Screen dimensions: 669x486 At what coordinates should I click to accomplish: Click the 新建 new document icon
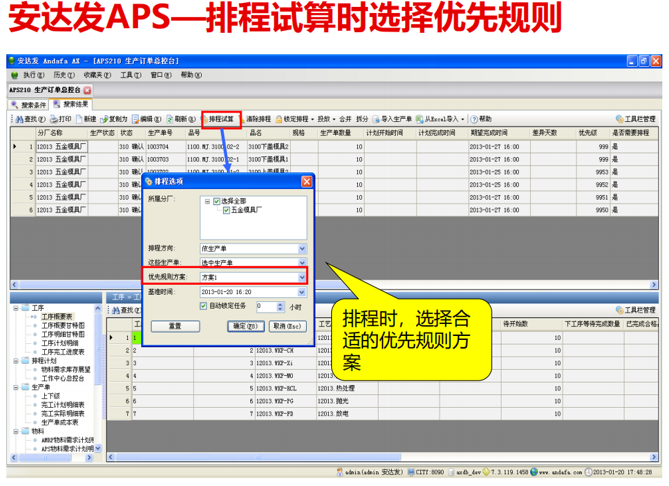(x=79, y=119)
